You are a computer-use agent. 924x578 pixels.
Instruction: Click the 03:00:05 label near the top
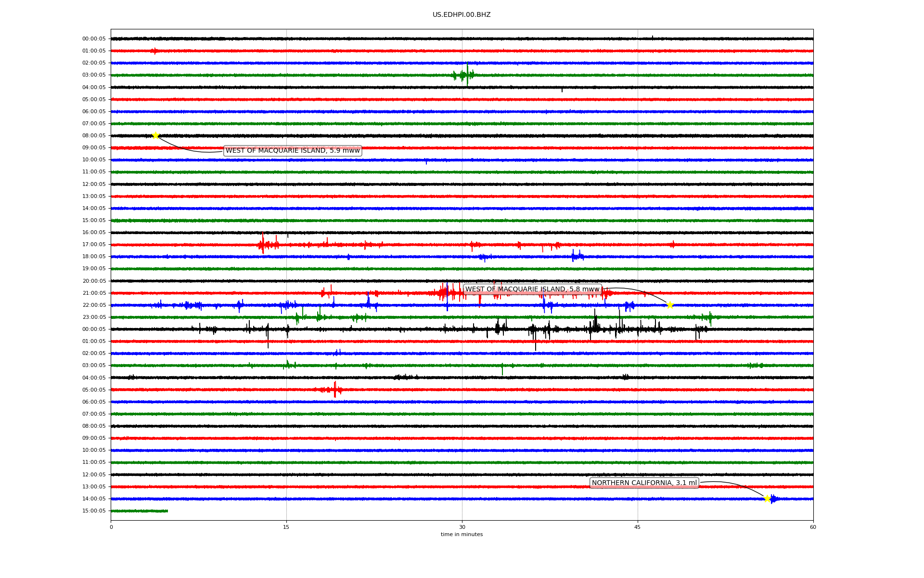coord(94,75)
